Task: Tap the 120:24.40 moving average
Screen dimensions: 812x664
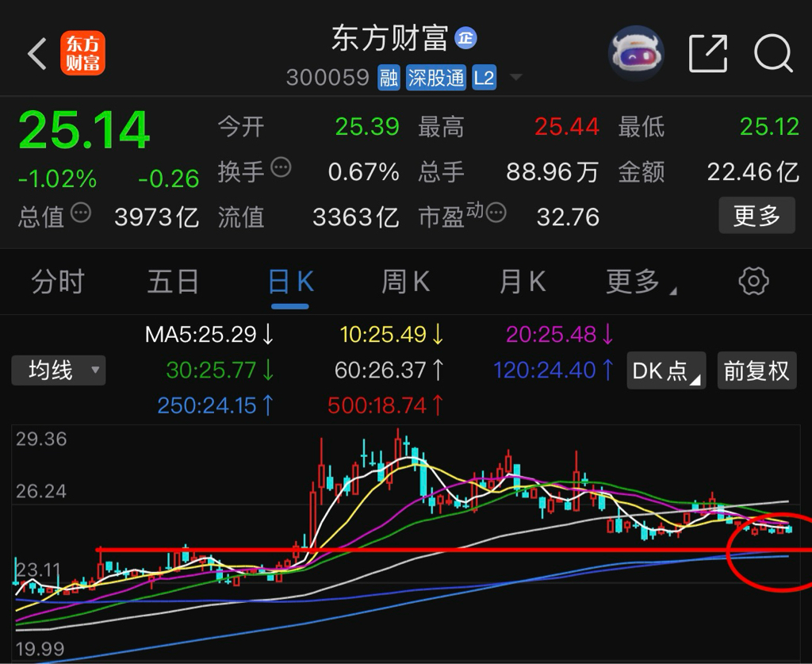Action: pyautogui.click(x=553, y=370)
